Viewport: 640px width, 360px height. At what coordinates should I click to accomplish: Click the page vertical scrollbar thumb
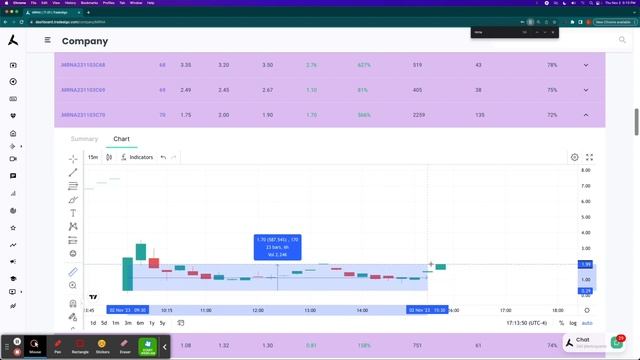pos(636,122)
